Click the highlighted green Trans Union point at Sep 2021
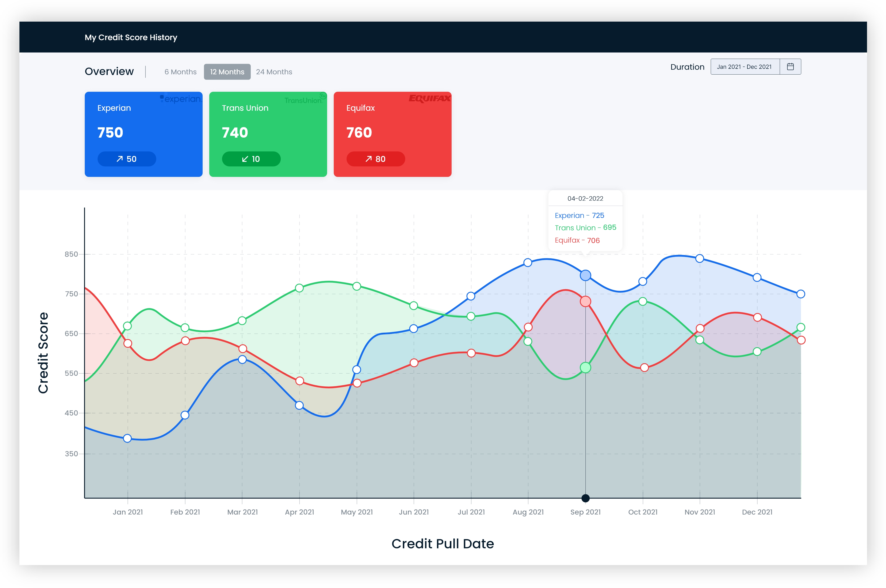886x588 pixels. tap(585, 367)
